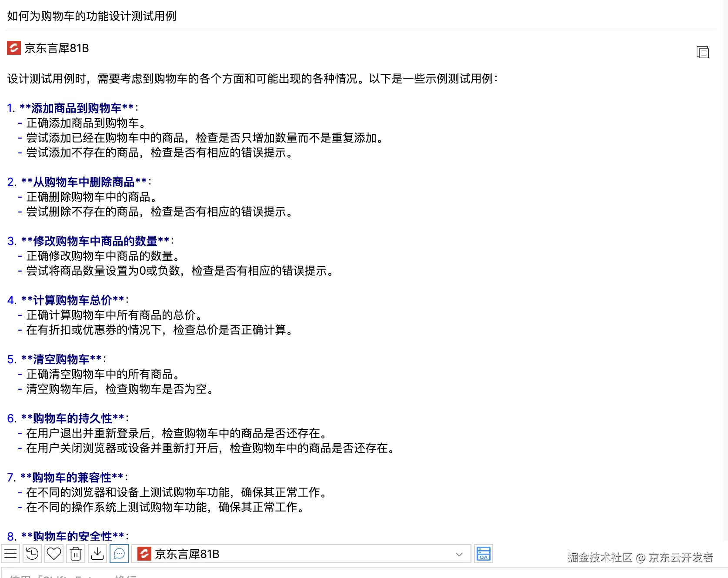This screenshot has height=578, width=728.
Task: Open the QA panel icon bottom right
Action: pyautogui.click(x=483, y=554)
